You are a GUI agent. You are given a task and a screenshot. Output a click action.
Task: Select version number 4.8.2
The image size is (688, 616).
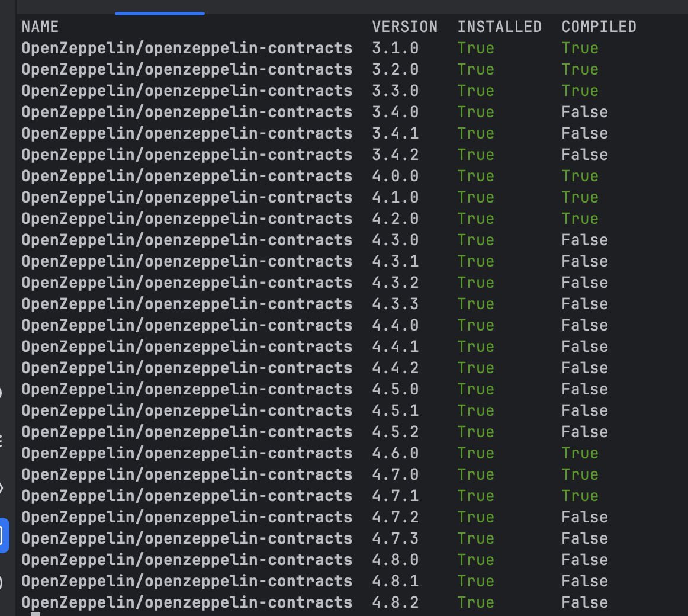pos(395,602)
